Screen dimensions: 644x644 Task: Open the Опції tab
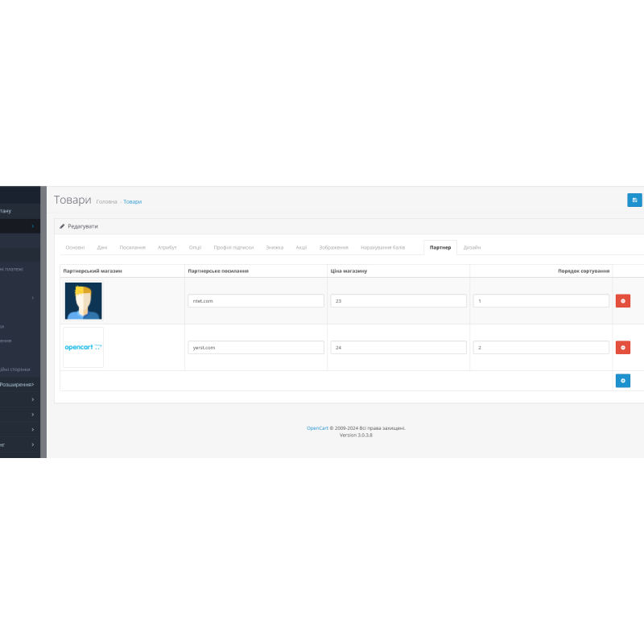click(196, 247)
